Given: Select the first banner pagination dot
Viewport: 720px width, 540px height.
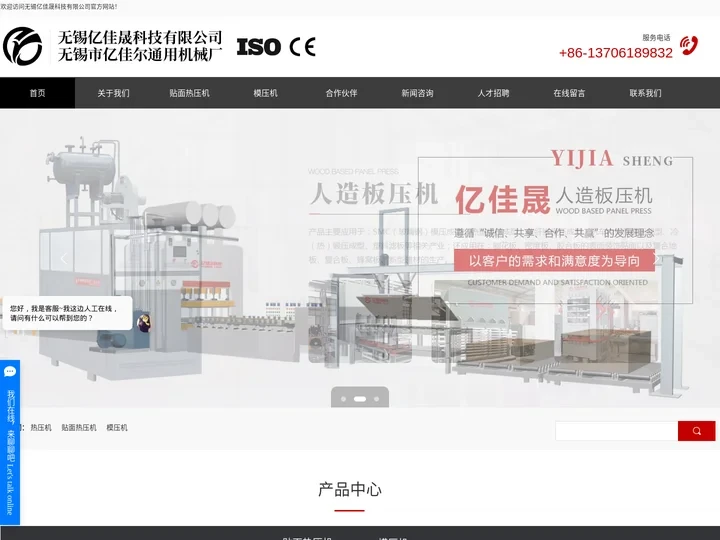Looking at the screenshot, I should coord(343,399).
